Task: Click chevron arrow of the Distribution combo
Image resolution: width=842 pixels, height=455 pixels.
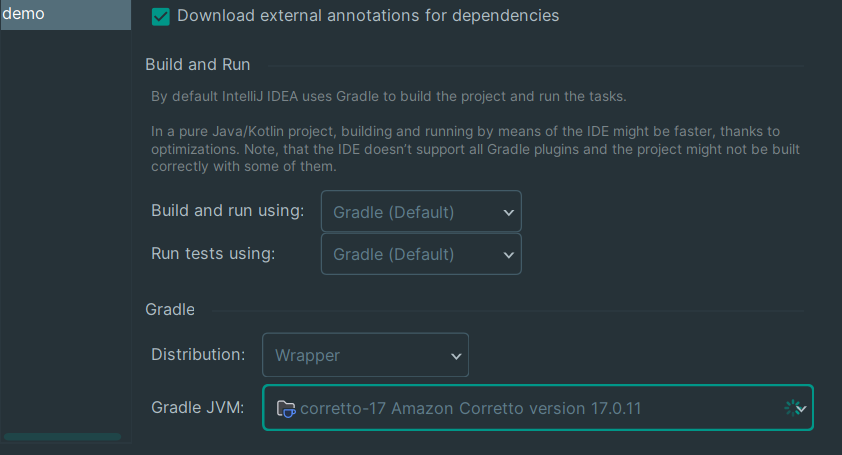Action: click(x=456, y=355)
